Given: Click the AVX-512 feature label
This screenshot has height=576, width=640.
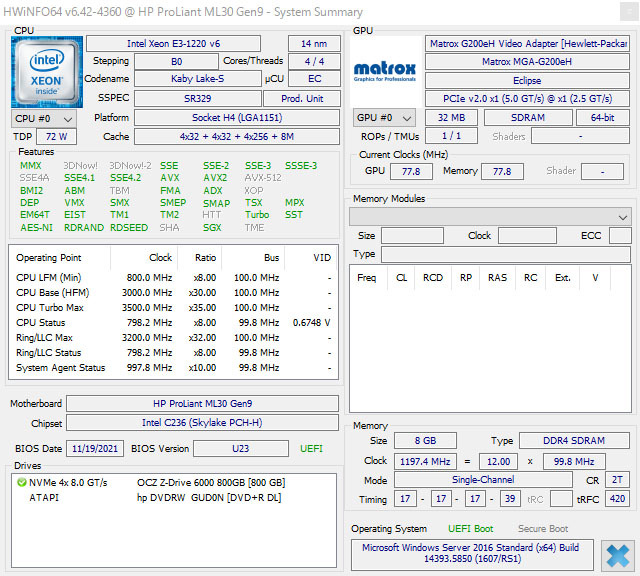Looking at the screenshot, I should (x=263, y=178).
